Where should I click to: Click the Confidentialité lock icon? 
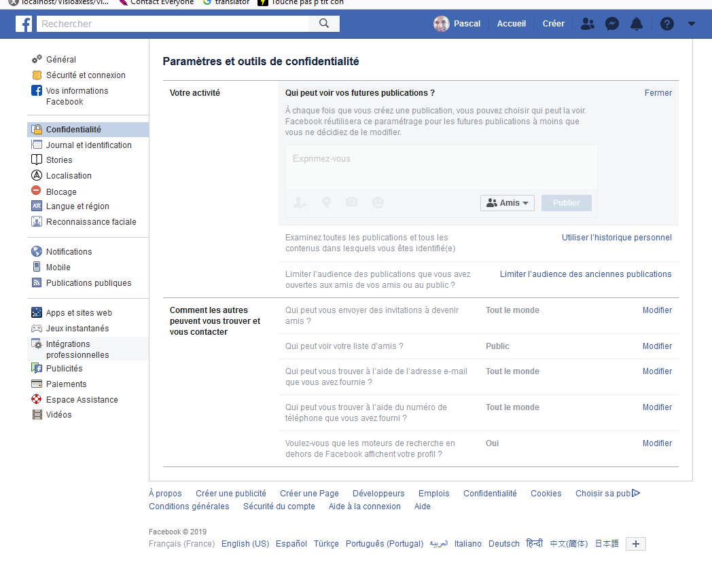(37, 129)
